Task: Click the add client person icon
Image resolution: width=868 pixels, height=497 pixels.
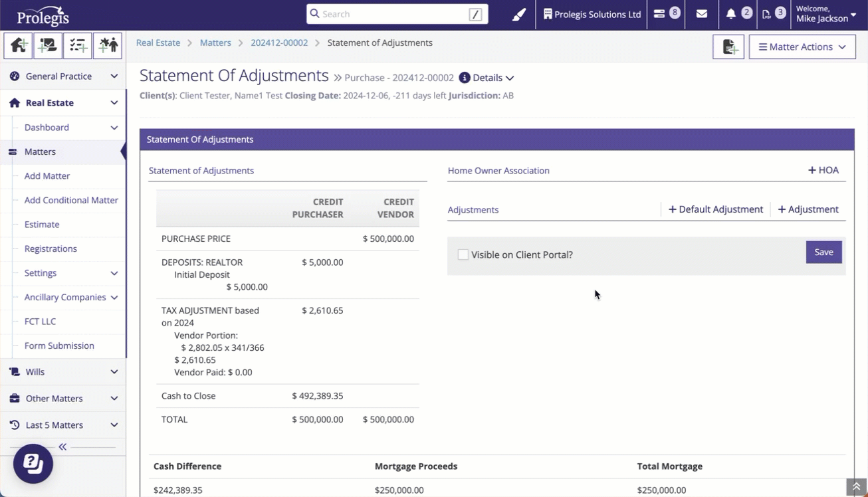Action: click(108, 46)
